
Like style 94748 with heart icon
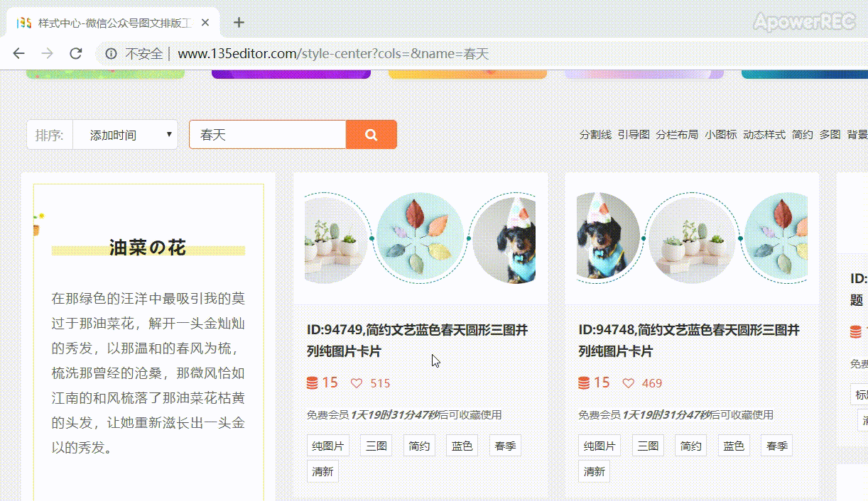(628, 383)
